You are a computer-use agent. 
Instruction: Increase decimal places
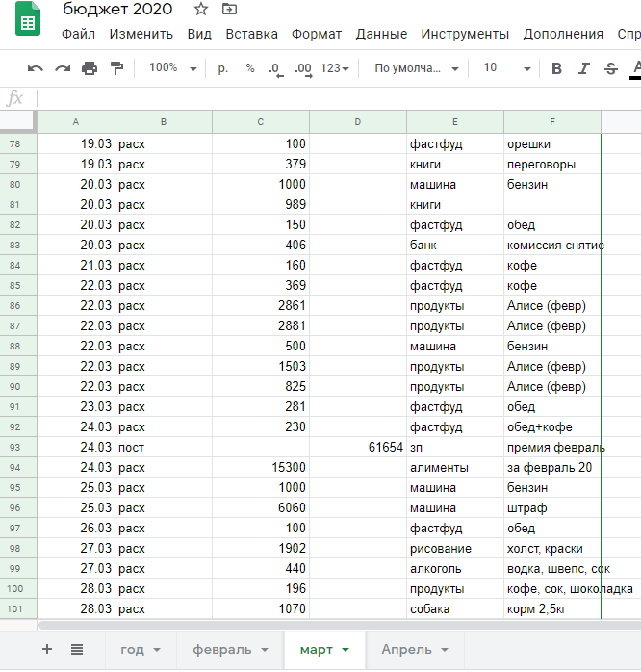(303, 69)
